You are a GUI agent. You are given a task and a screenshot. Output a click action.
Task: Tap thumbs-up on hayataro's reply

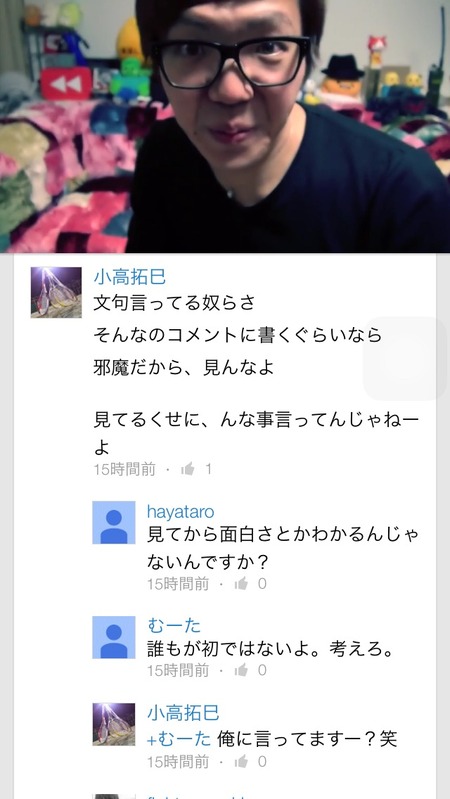242,583
